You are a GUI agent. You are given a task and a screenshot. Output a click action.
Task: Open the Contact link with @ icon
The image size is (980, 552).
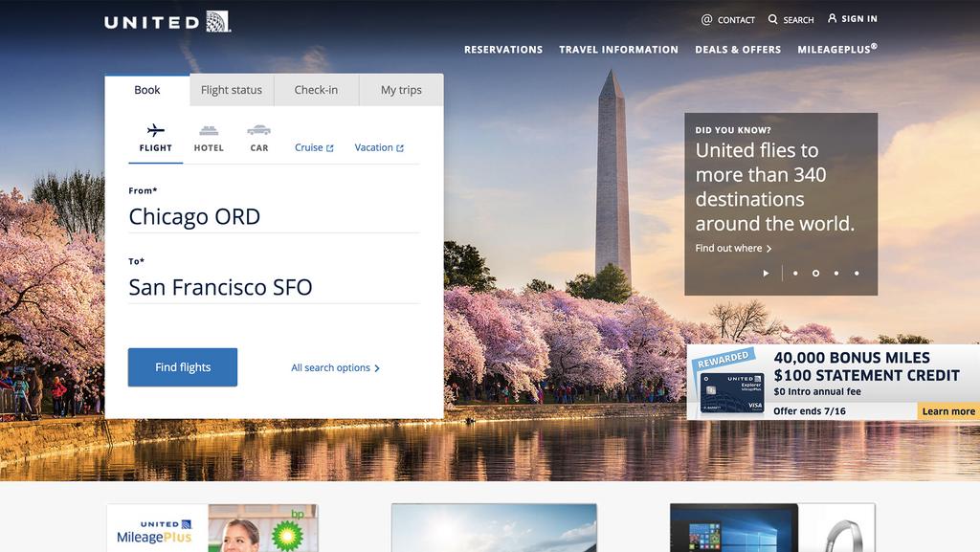click(707, 19)
